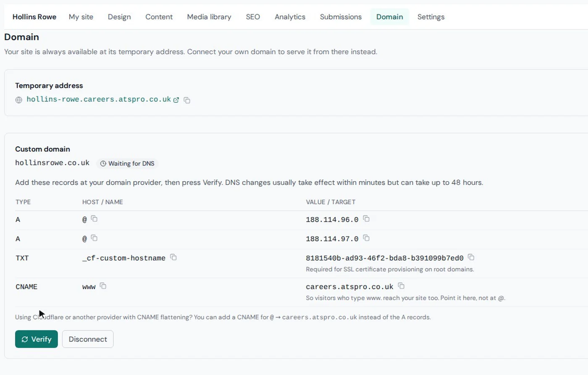Click the 8181540b-ad93-46f2-bda8-b391099b7ed0 value
Screen dimensions: 588x375
coord(385,258)
